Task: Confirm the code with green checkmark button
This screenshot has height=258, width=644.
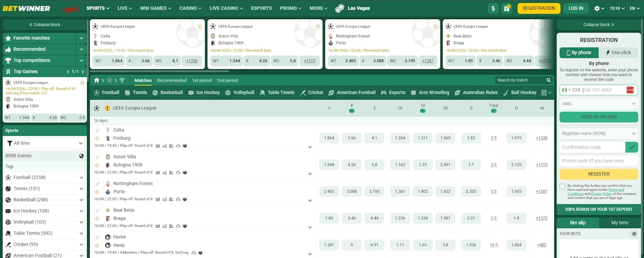Action: (632, 147)
